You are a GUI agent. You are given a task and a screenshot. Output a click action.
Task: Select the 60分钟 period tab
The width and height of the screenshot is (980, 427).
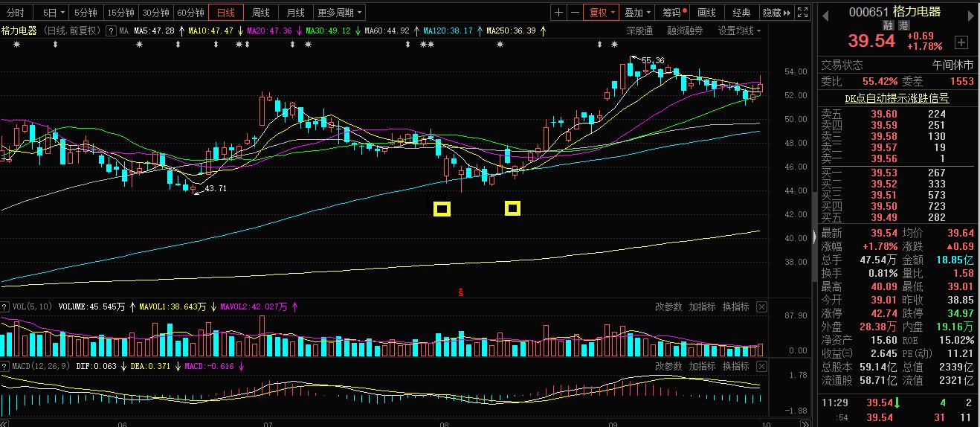pyautogui.click(x=191, y=13)
